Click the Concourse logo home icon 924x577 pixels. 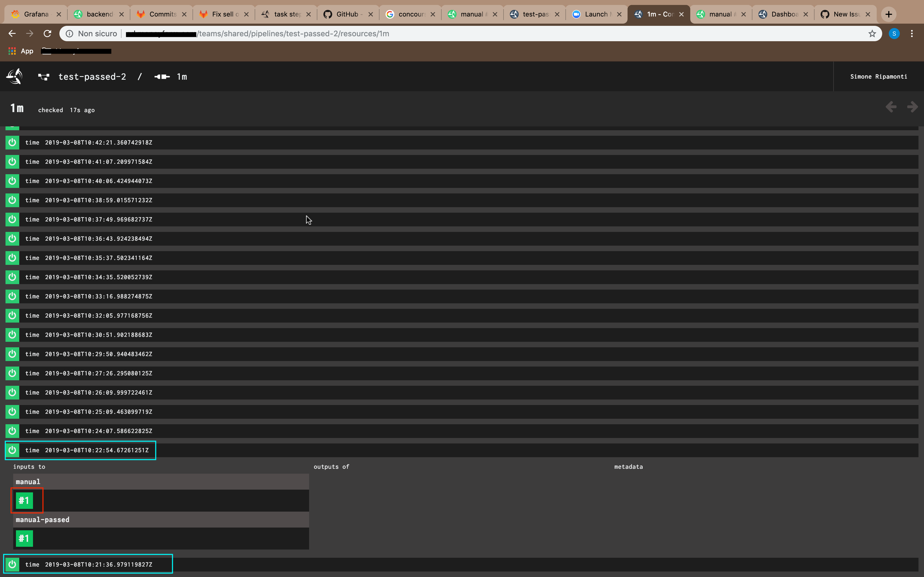point(14,76)
